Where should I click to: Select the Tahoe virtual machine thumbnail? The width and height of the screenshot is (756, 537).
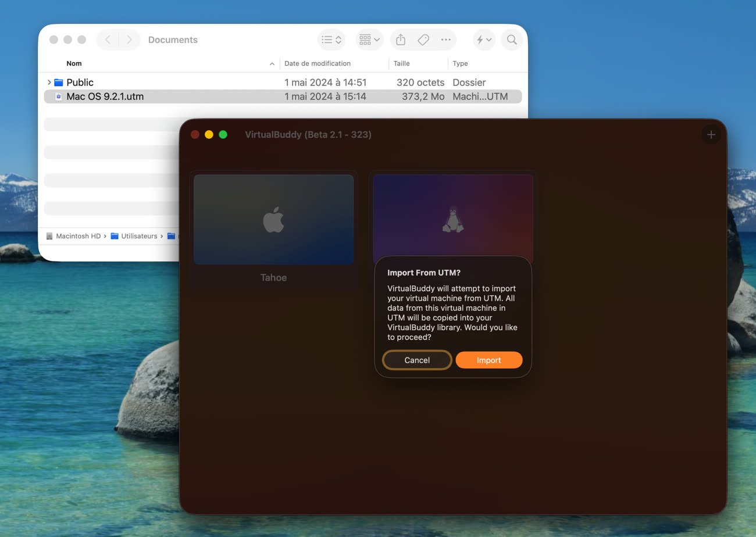273,220
